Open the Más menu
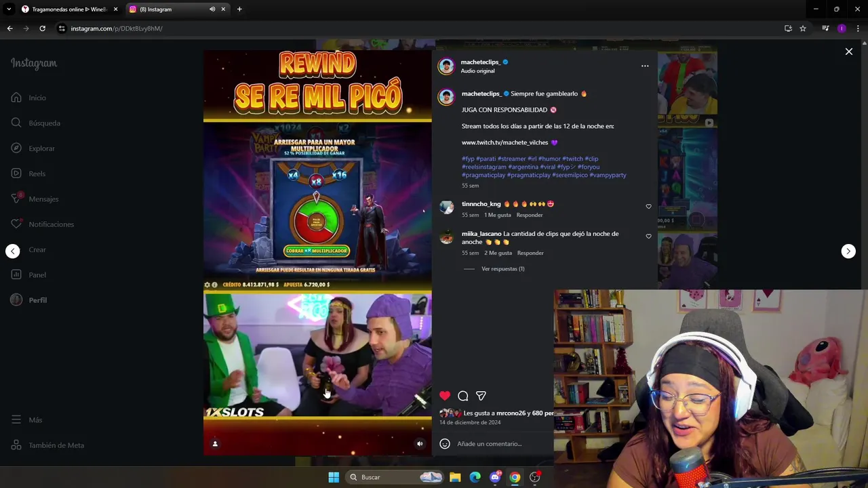The width and height of the screenshot is (868, 488). click(x=26, y=420)
